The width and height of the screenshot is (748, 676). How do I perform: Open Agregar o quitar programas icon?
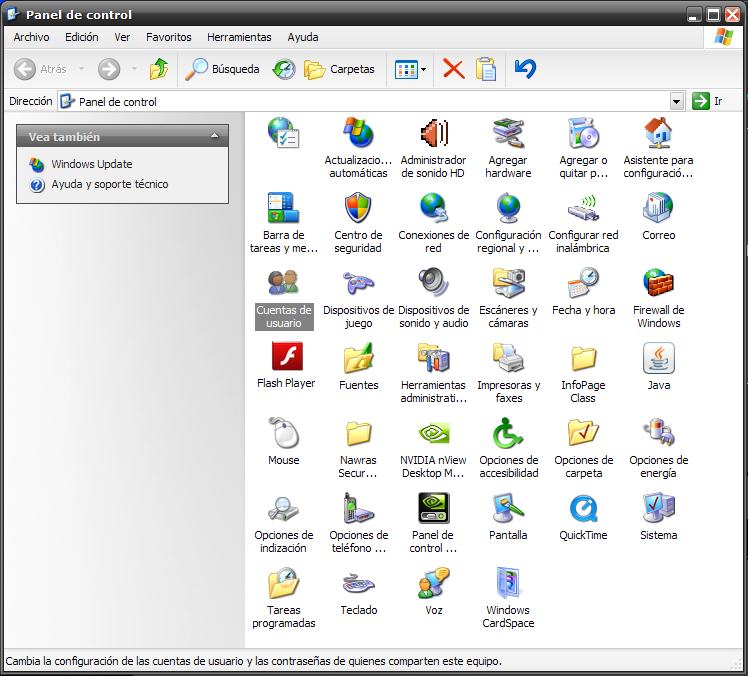(x=583, y=133)
